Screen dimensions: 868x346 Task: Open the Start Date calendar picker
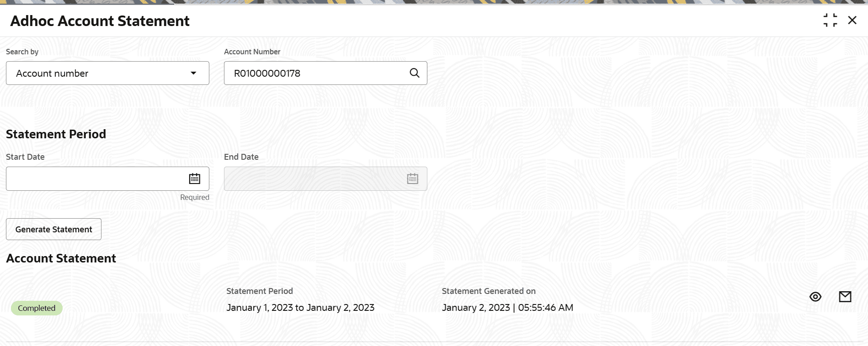(x=194, y=178)
